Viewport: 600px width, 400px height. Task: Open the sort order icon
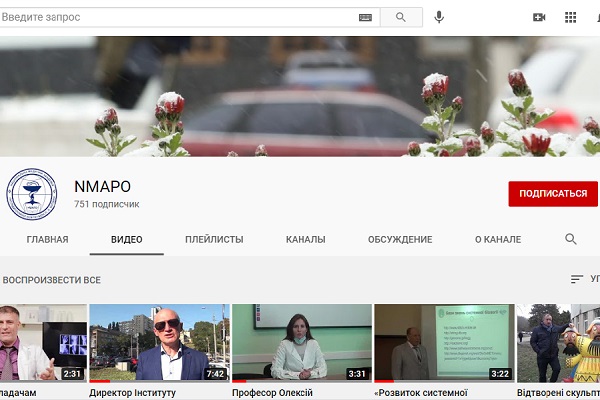point(576,279)
